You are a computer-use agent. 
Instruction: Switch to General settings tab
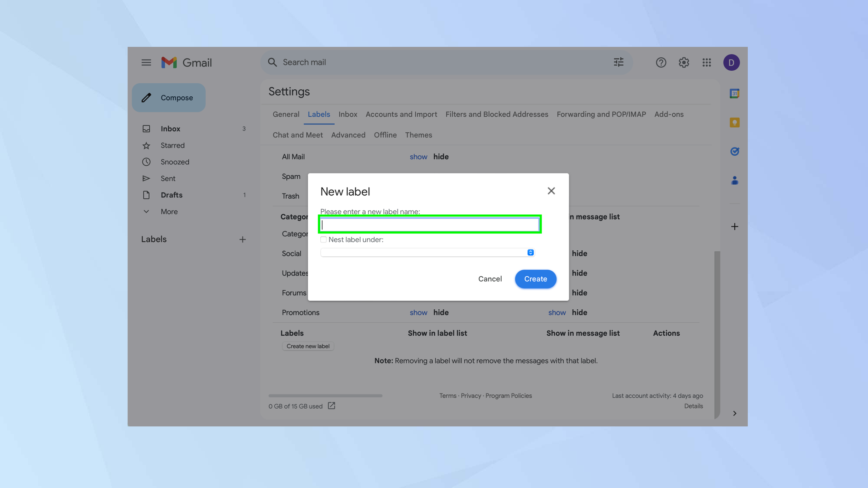[x=286, y=115]
